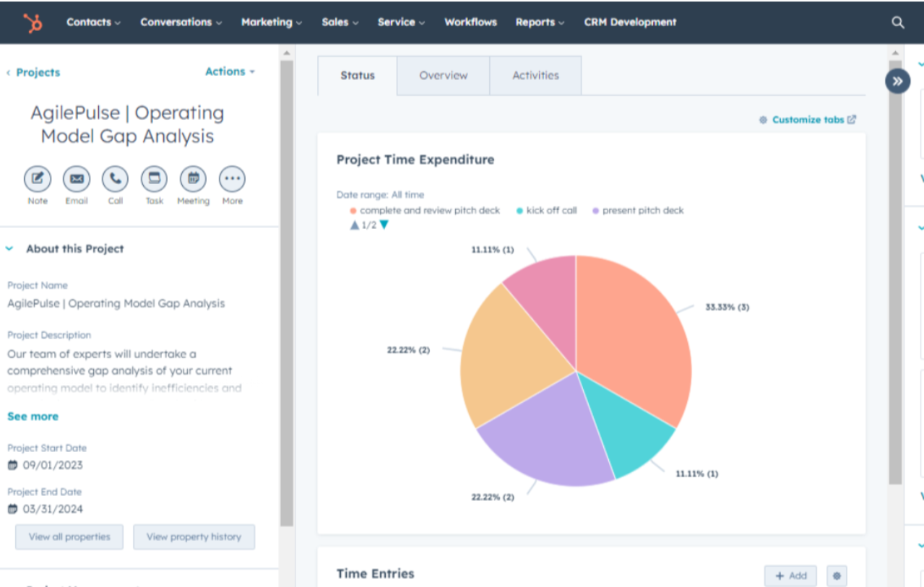Toggle 'present pitch deck' legend series

click(x=637, y=211)
